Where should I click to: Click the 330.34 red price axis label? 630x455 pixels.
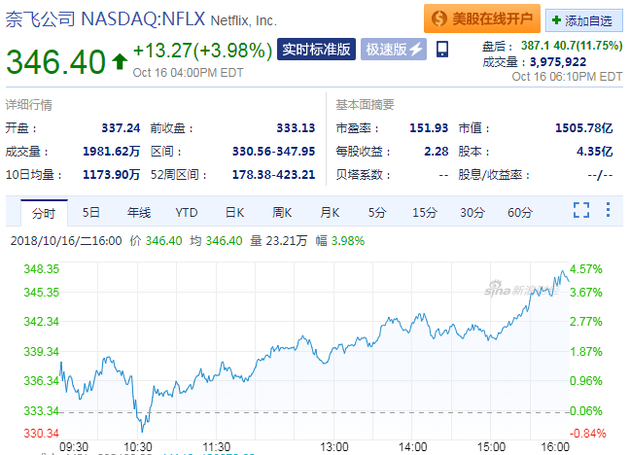pyautogui.click(x=41, y=433)
